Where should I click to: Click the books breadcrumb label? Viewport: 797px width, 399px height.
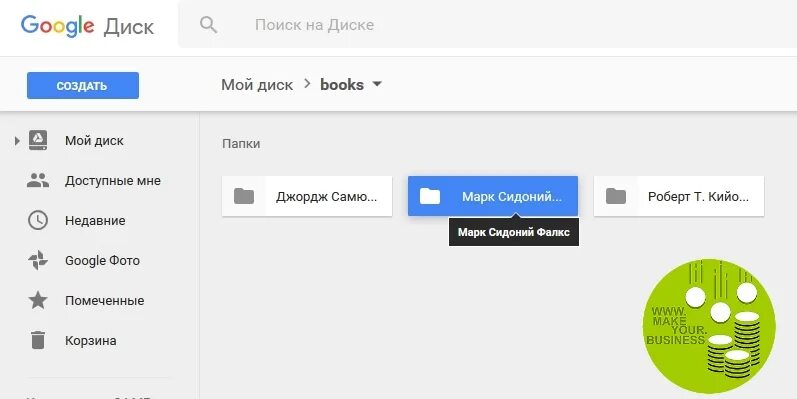pyautogui.click(x=342, y=84)
